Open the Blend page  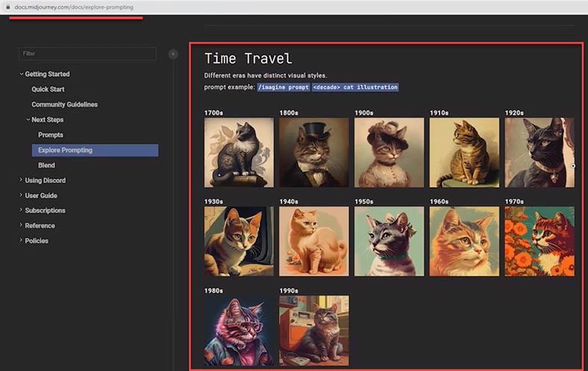[x=46, y=165]
